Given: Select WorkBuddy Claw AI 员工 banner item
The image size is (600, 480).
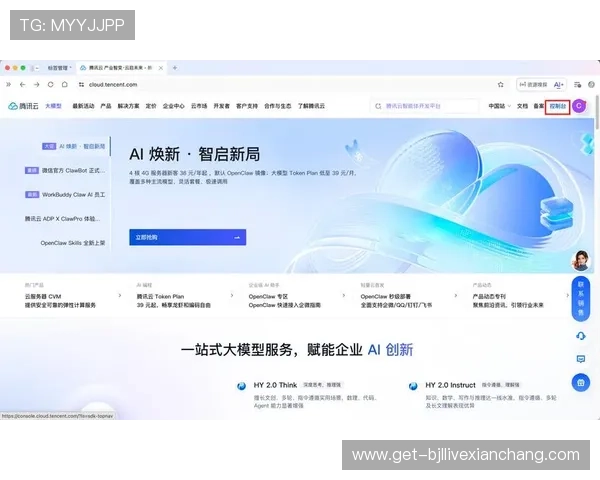Looking at the screenshot, I should coord(65,194).
